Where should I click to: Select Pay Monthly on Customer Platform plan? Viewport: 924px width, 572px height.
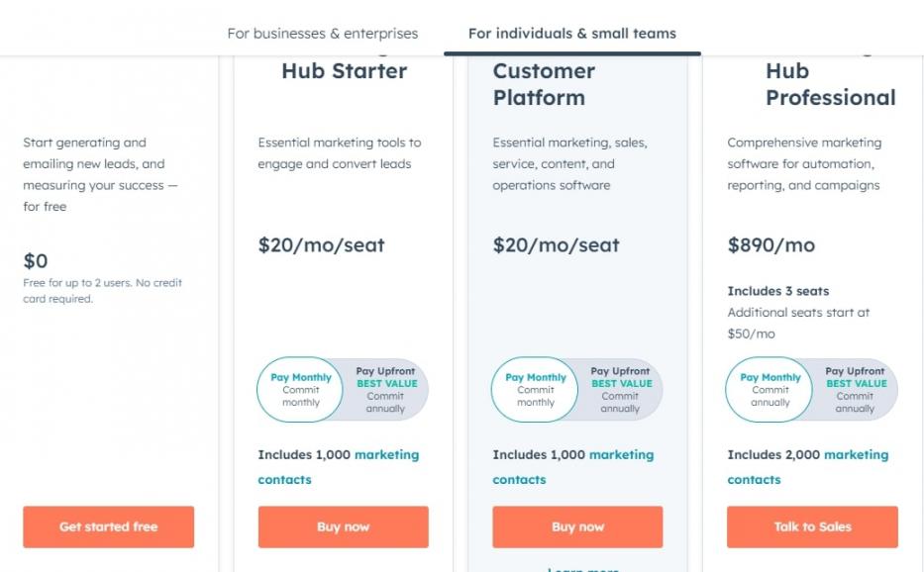pos(536,390)
